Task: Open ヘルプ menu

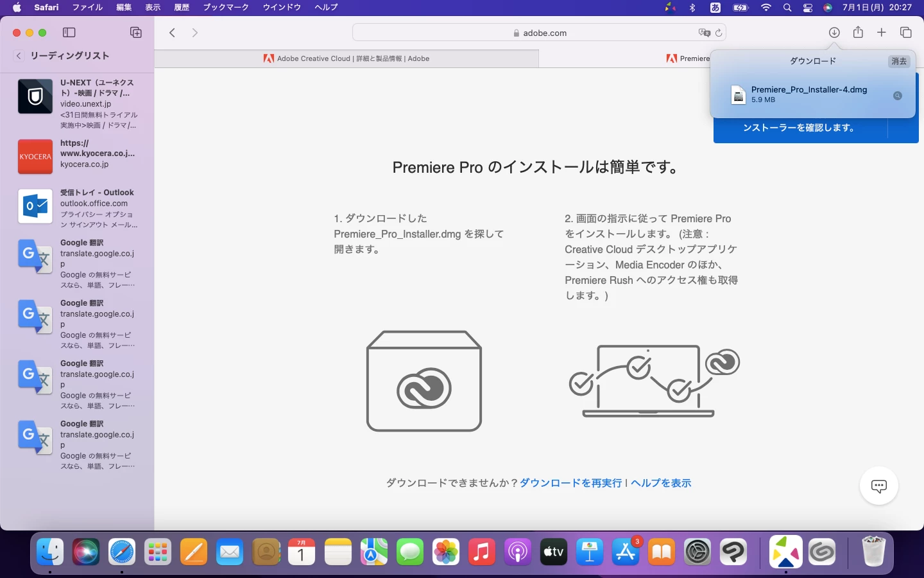Action: (326, 8)
